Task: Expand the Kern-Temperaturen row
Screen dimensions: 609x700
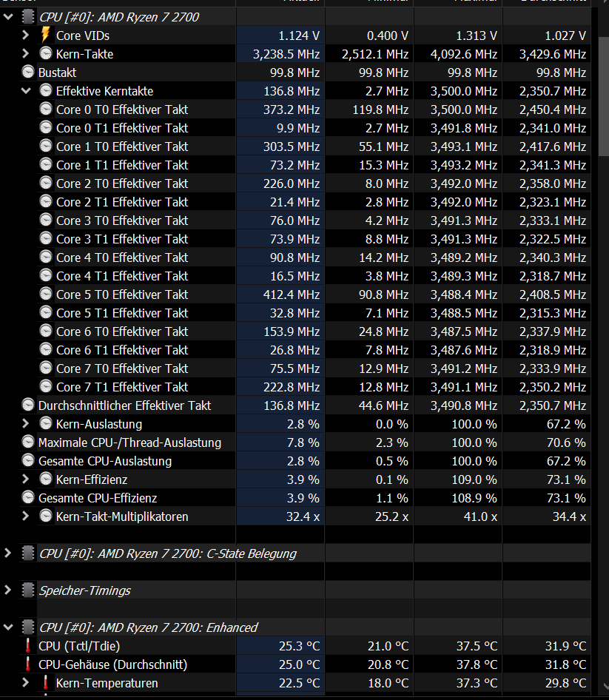Action: pyautogui.click(x=25, y=682)
